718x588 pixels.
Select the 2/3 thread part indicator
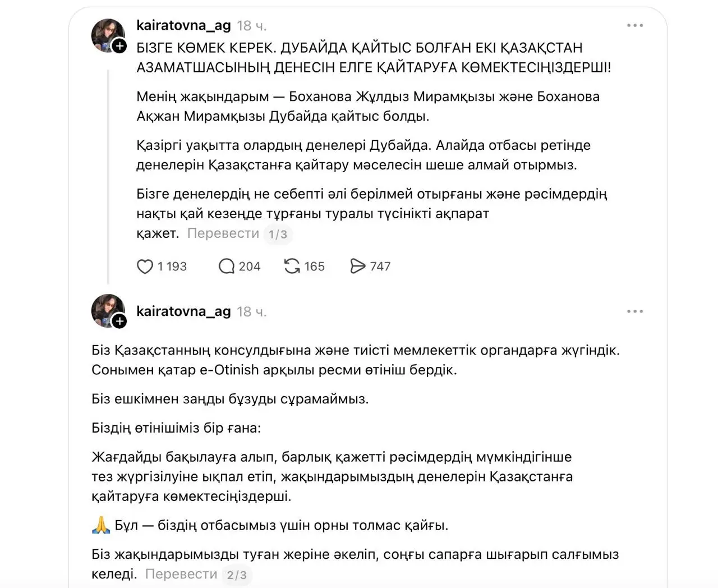click(x=237, y=575)
